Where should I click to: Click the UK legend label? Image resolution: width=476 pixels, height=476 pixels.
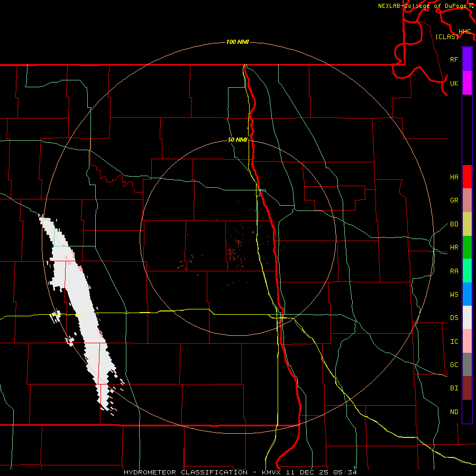click(x=454, y=83)
